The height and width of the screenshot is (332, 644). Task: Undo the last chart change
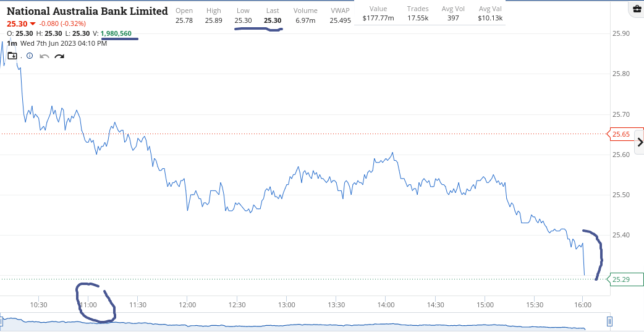(x=44, y=56)
